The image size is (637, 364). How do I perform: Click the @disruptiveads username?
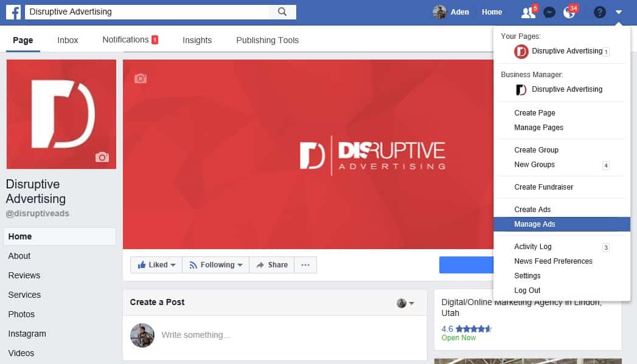(x=37, y=213)
